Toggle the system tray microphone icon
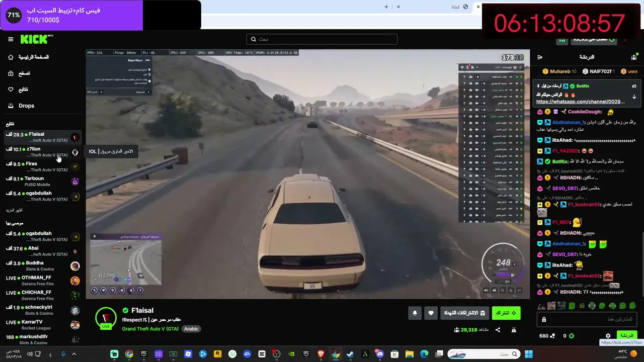The height and width of the screenshot is (362, 644). (x=63, y=354)
